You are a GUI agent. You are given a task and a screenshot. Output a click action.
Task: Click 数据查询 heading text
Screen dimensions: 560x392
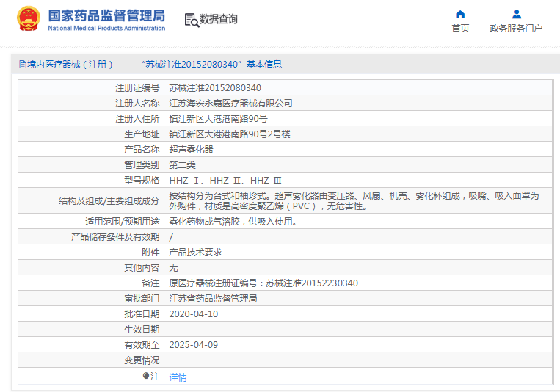218,19
